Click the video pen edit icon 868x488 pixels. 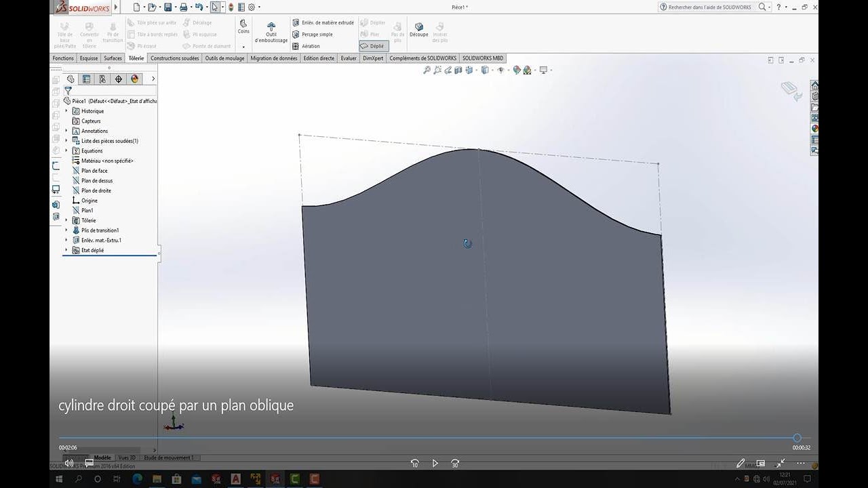click(x=741, y=464)
